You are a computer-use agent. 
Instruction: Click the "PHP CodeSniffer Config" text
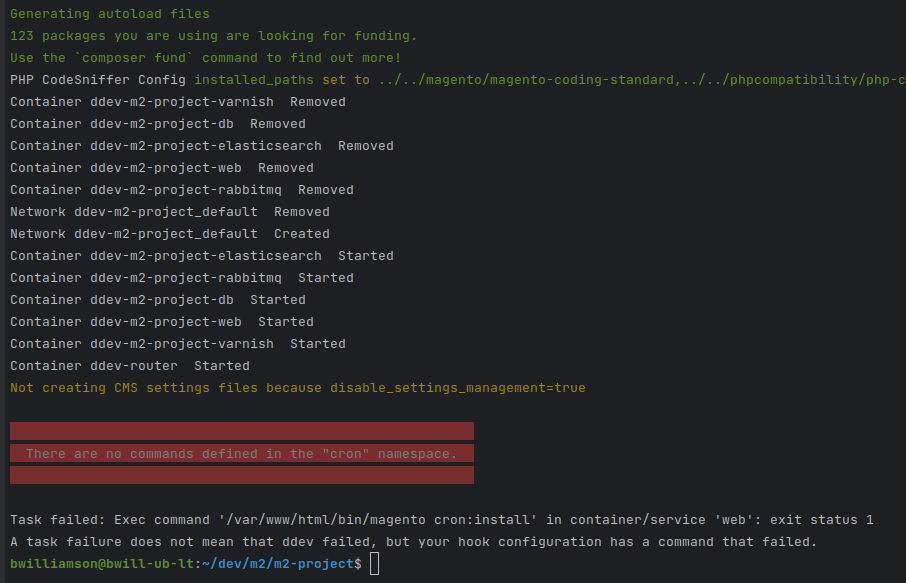coord(98,80)
